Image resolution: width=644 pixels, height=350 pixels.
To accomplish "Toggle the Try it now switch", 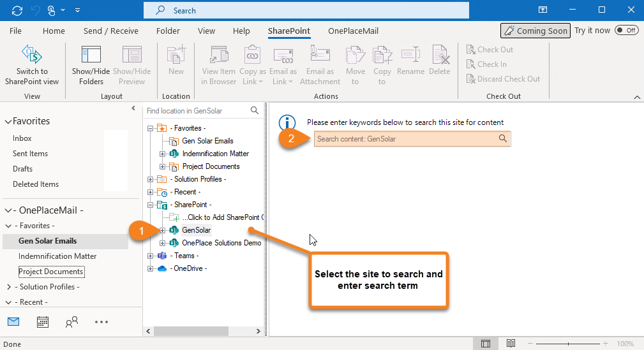I will point(626,31).
